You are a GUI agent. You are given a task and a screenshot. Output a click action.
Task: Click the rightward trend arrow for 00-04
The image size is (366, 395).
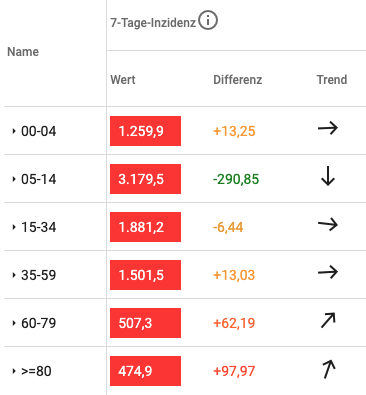(x=328, y=128)
